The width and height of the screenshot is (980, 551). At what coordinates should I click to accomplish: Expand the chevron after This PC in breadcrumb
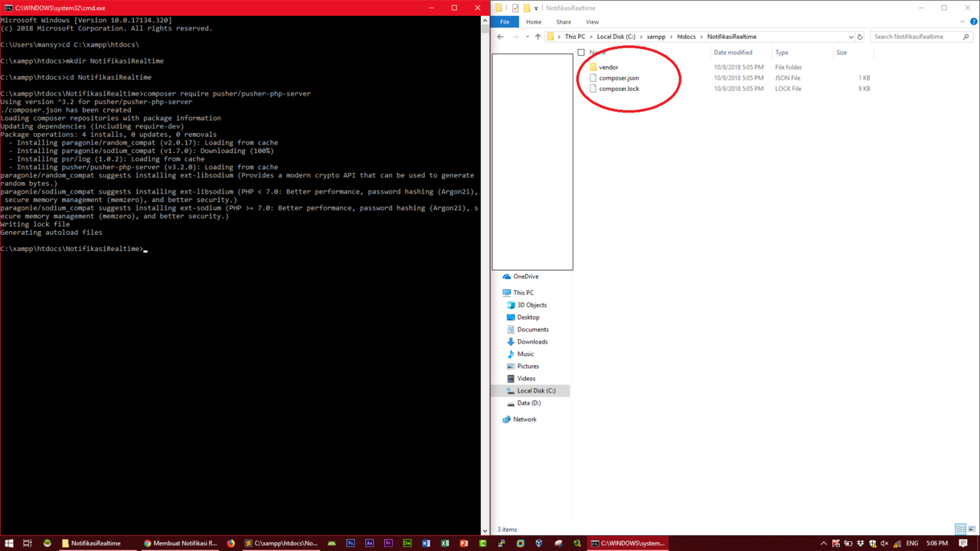591,37
